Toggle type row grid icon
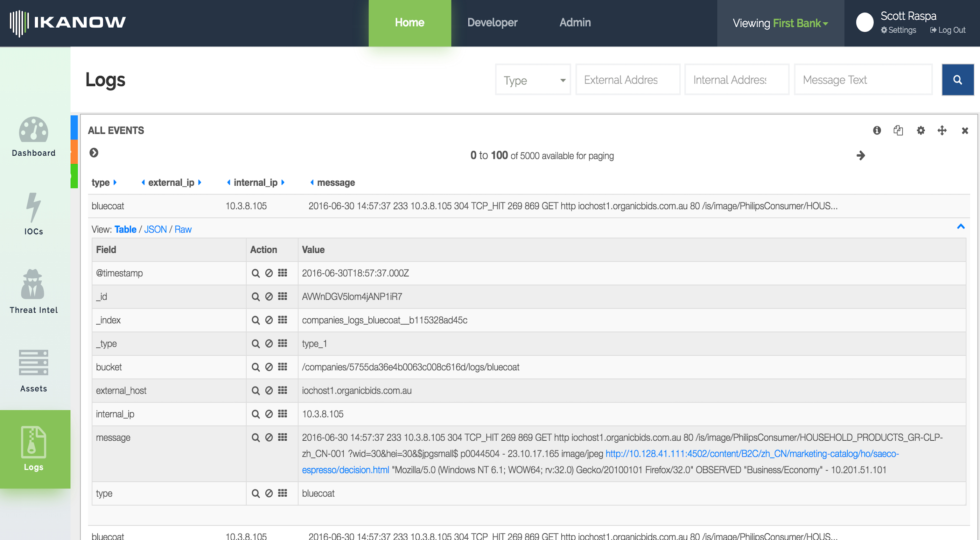 (282, 493)
